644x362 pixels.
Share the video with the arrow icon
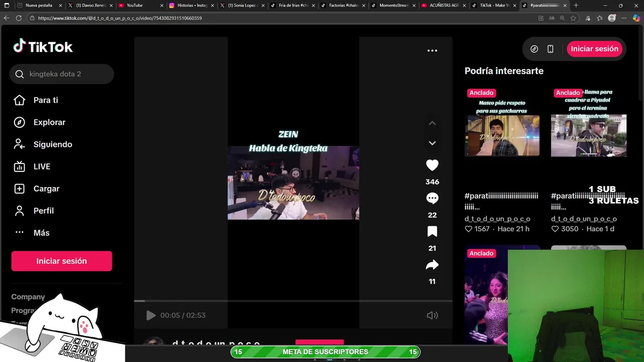pyautogui.click(x=432, y=265)
